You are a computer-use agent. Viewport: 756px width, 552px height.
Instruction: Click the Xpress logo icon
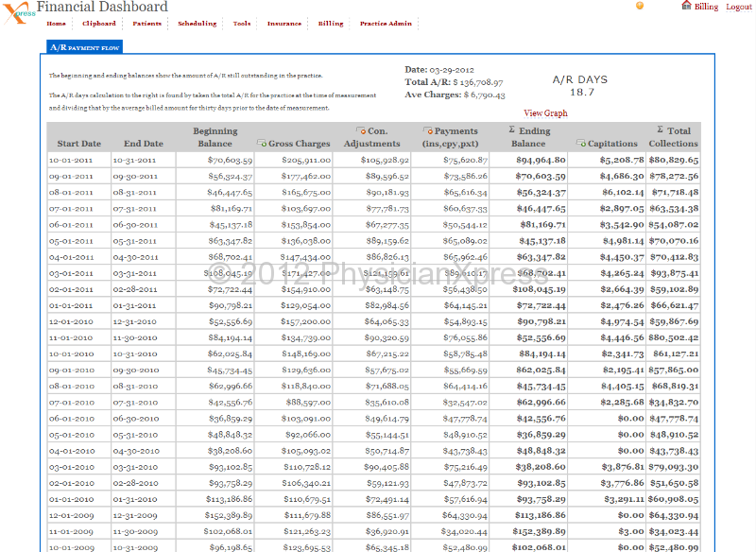[17, 13]
